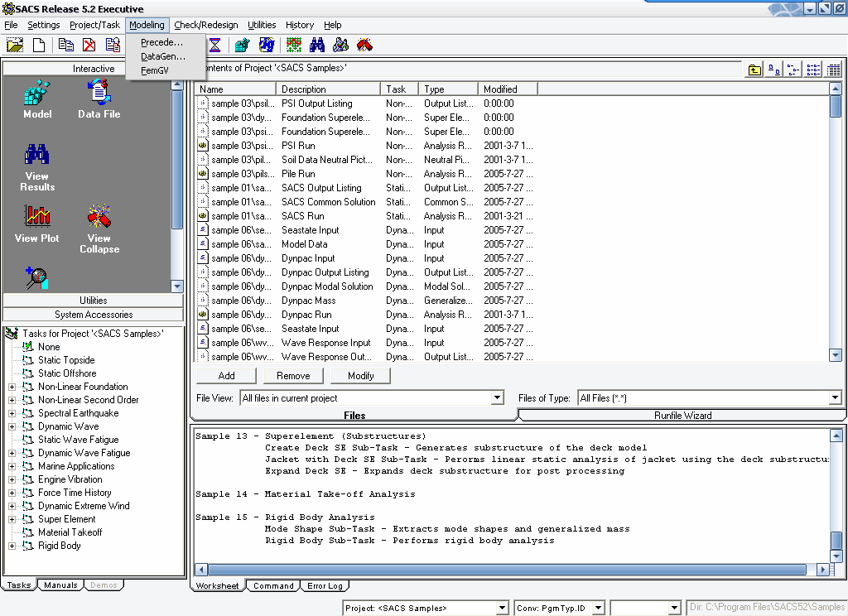Expand the Super Element tree node
The width and height of the screenshot is (848, 616).
pyautogui.click(x=12, y=519)
